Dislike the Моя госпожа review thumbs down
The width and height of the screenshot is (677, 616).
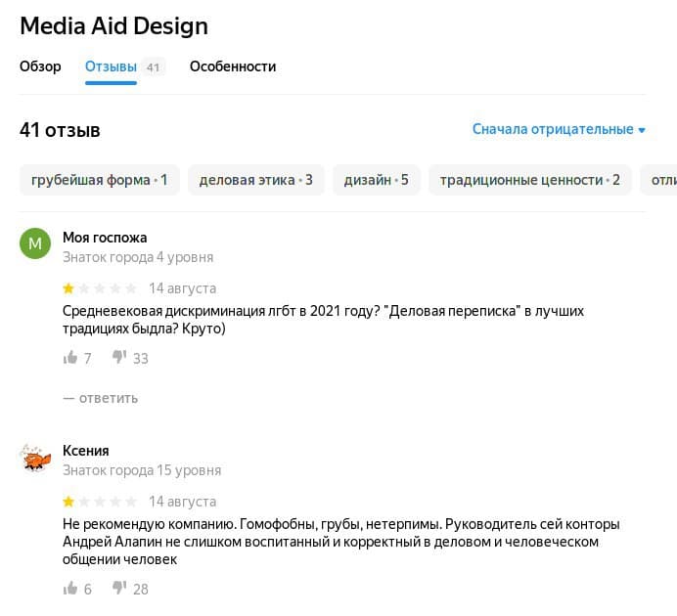119,357
